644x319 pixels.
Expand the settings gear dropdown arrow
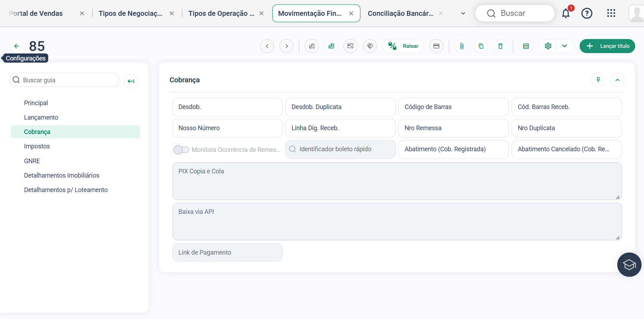(x=564, y=46)
